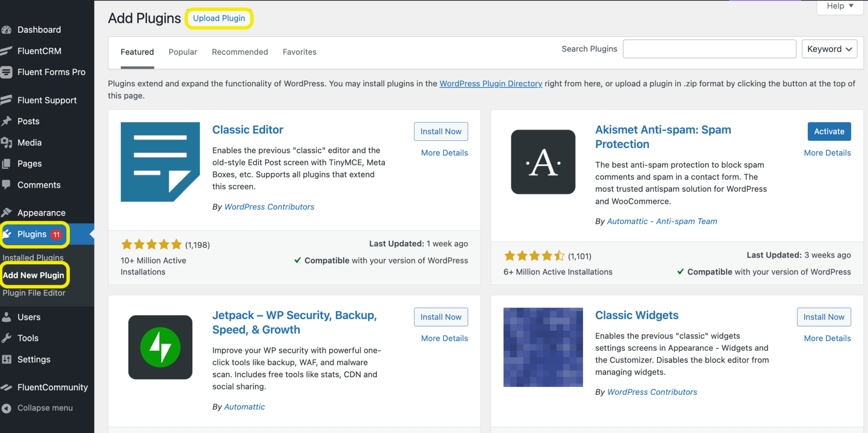Click the Settings sliders icon
Screen dimensions: 868x433
pyautogui.click(x=6, y=359)
